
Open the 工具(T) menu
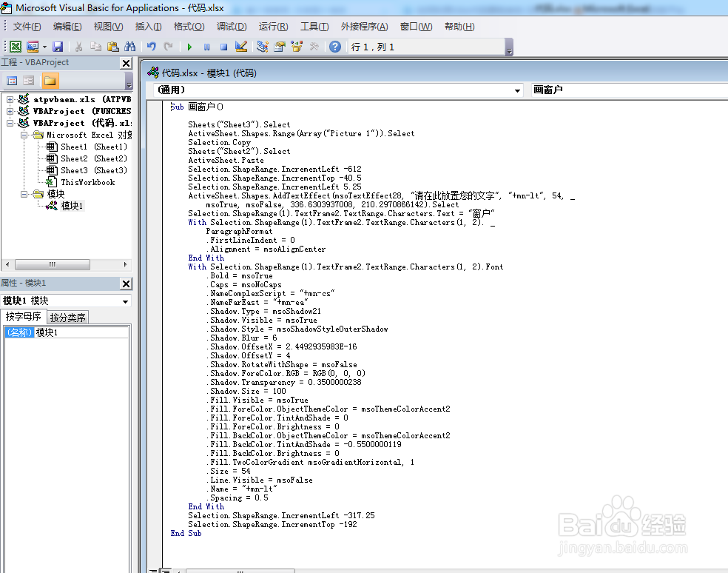[x=314, y=27]
